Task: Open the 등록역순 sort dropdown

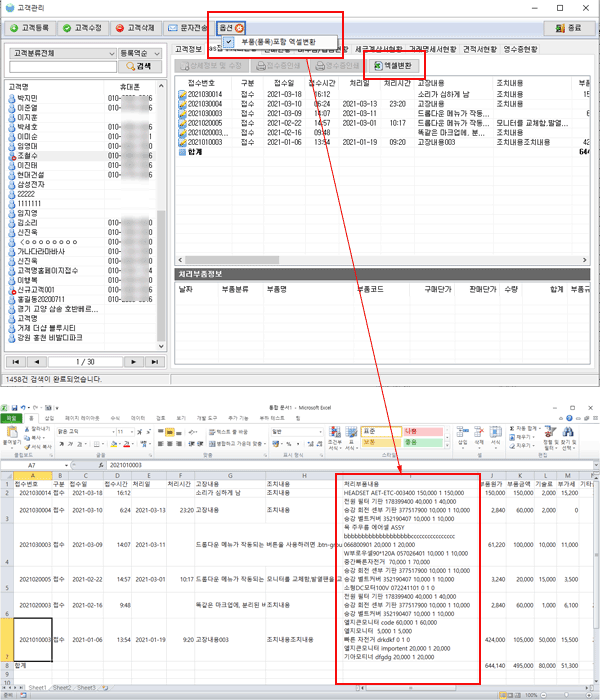Action: point(140,54)
